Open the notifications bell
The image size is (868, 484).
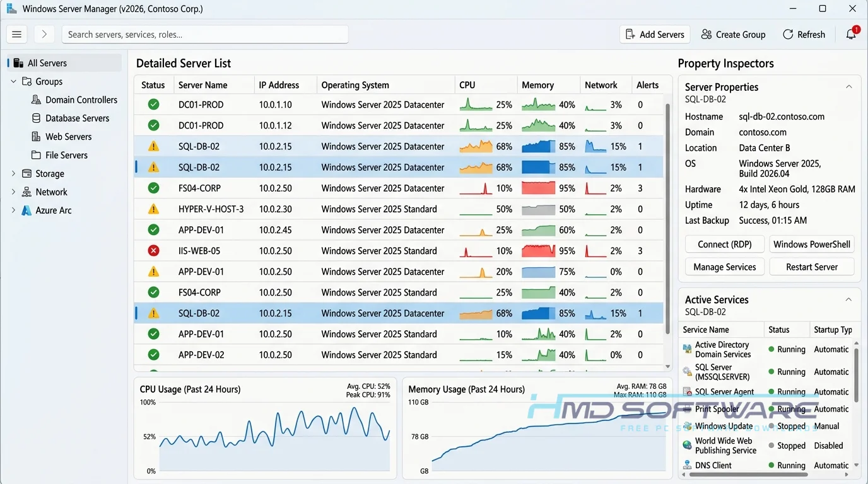click(851, 35)
